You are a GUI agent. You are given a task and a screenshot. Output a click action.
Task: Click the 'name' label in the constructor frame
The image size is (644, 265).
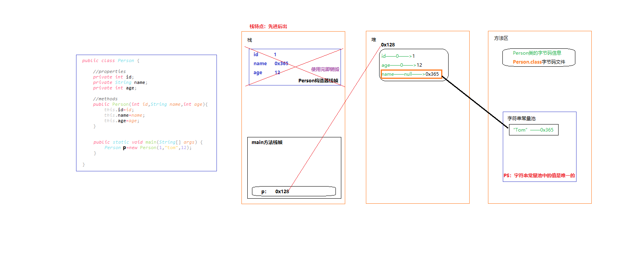260,64
